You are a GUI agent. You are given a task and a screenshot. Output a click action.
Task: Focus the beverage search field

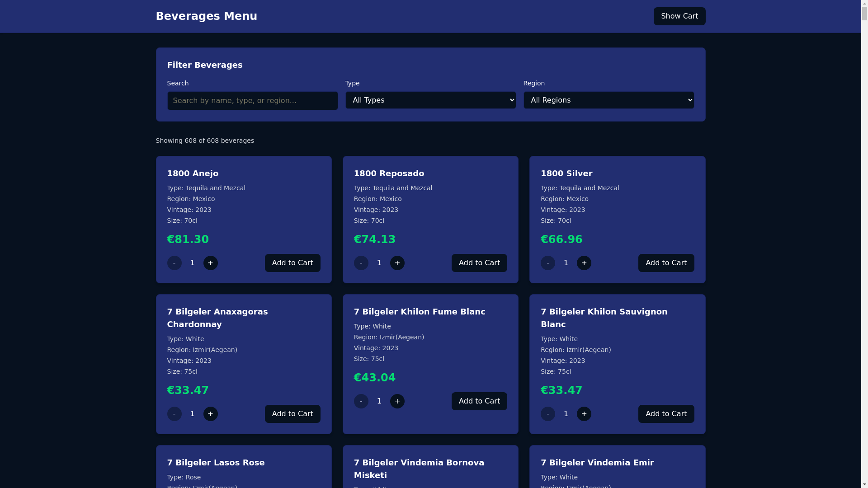pyautogui.click(x=252, y=101)
